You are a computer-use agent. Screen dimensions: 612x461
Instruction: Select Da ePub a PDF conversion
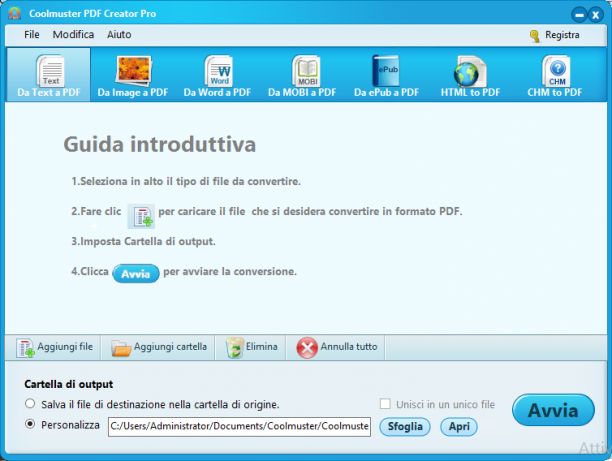386,75
